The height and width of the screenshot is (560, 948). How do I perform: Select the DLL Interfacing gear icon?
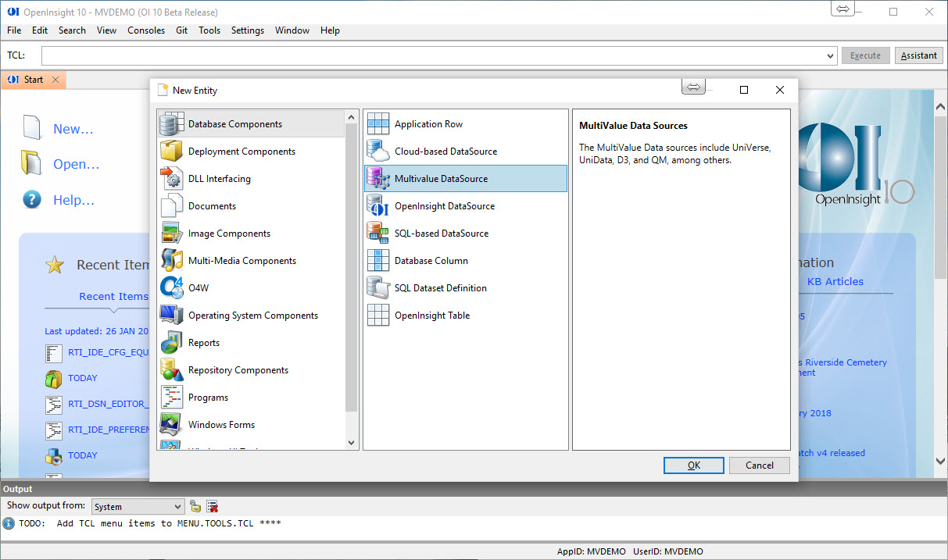[x=171, y=179]
